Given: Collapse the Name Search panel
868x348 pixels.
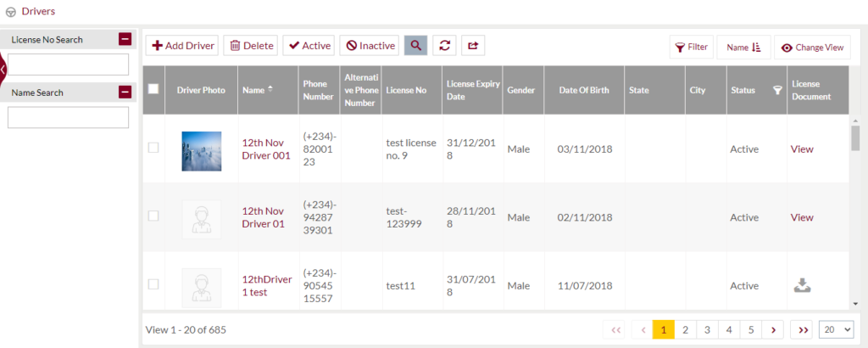Looking at the screenshot, I should (x=125, y=93).
